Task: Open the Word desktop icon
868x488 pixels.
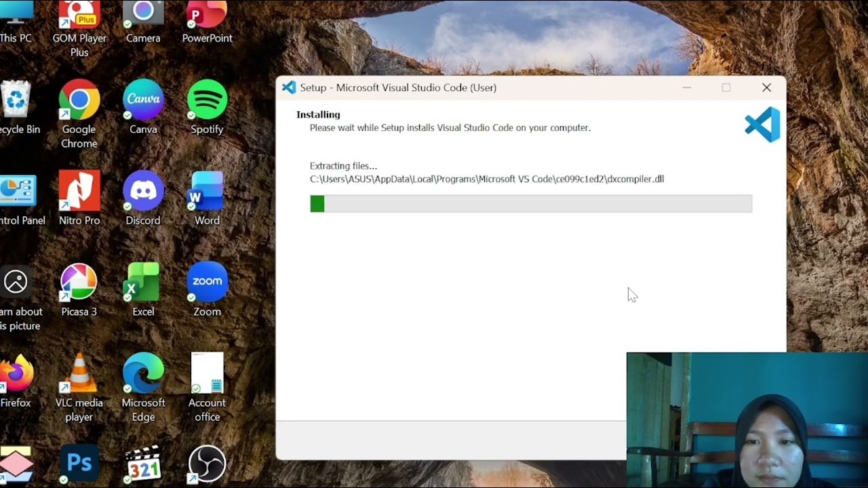Action: [207, 198]
